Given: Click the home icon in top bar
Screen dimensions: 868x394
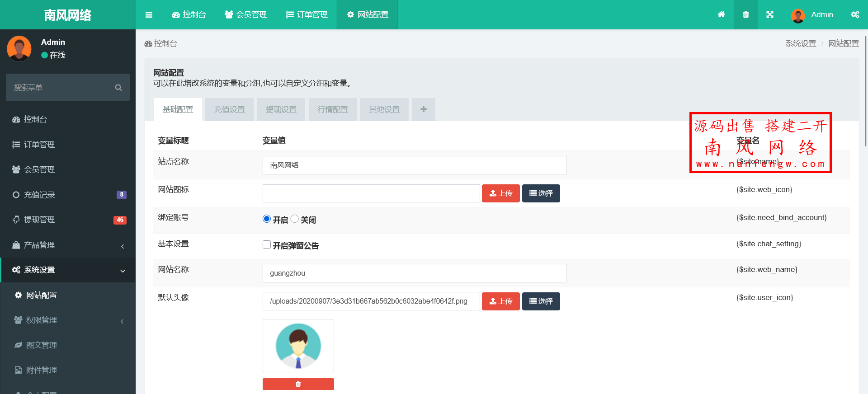Looking at the screenshot, I should pyautogui.click(x=721, y=14).
